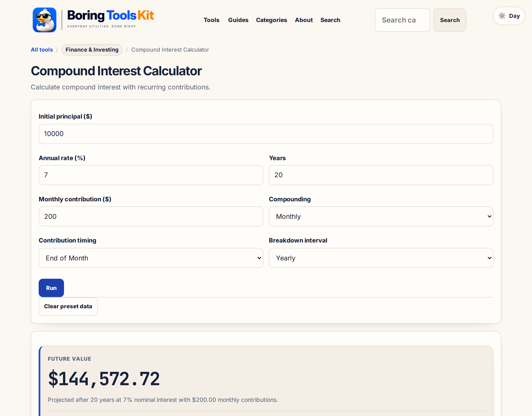This screenshot has height=416, width=532.
Task: Click the Compound Interest Calculator page heading
Action: coord(116,71)
